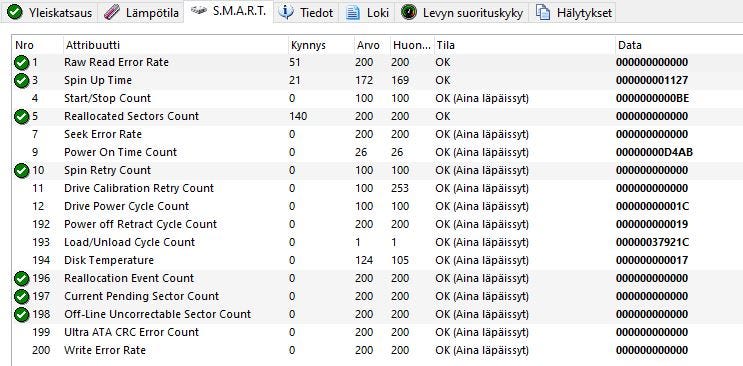The width and height of the screenshot is (743, 366).
Task: Select the S.M.A.R.T. tab
Action: [228, 11]
